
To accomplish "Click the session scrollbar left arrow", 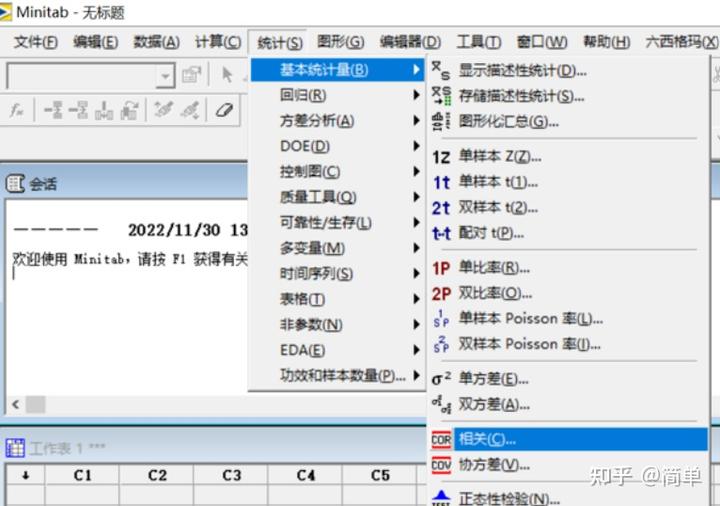I will click(x=16, y=405).
